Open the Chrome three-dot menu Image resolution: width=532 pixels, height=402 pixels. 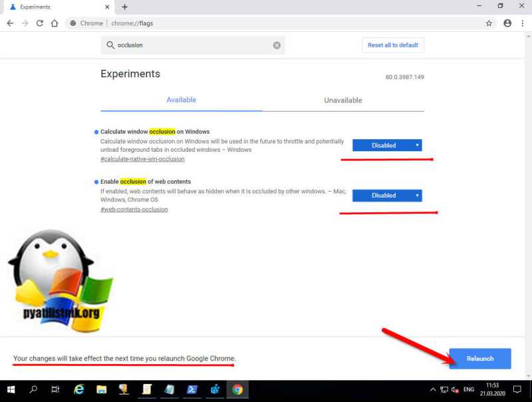tap(522, 23)
